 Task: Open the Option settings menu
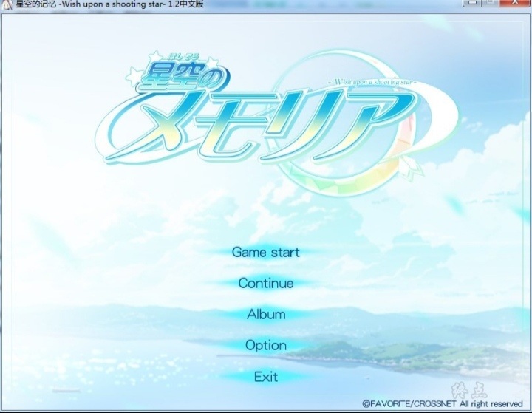265,345
